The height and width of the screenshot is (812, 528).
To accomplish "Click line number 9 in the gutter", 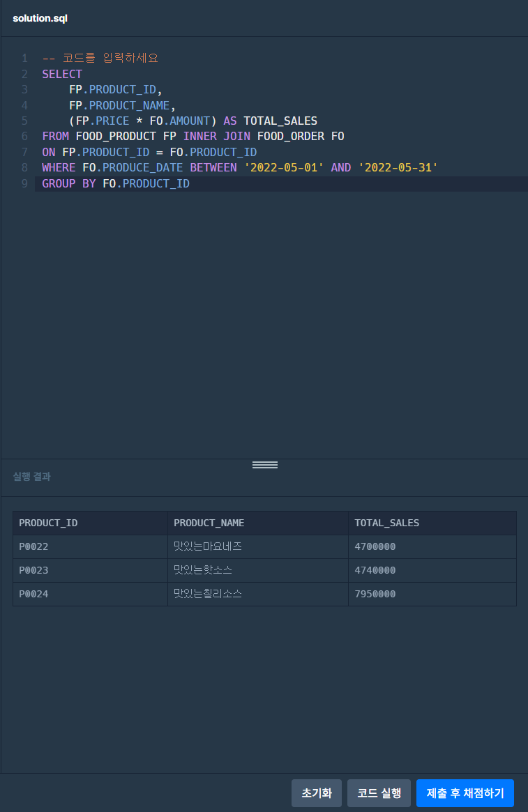I will click(24, 183).
